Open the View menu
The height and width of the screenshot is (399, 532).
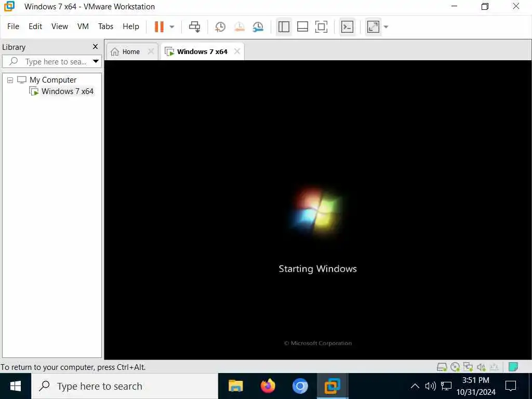point(60,26)
